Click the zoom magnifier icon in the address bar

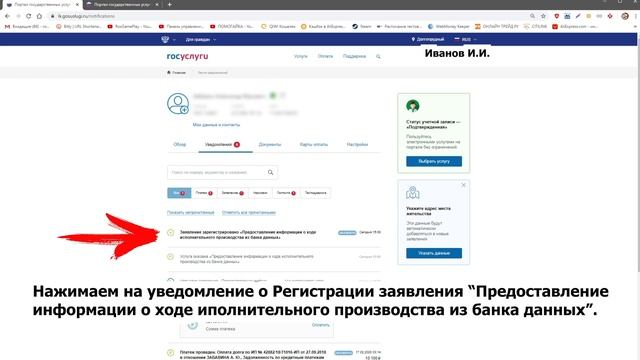click(x=532, y=16)
